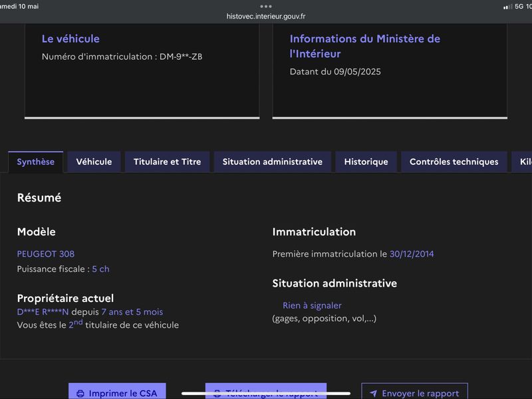Viewport: 532px width, 399px height.
Task: Click the Propriétaire actuel heading
Action: [x=65, y=298]
